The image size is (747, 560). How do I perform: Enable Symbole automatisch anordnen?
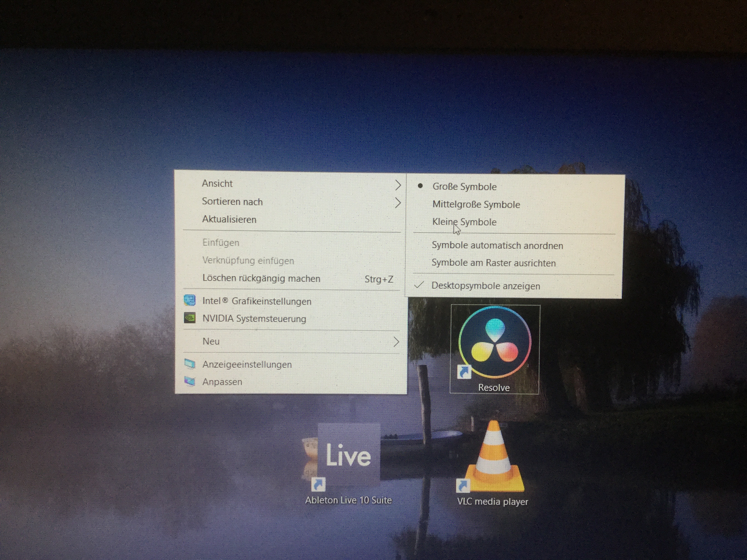(x=497, y=245)
